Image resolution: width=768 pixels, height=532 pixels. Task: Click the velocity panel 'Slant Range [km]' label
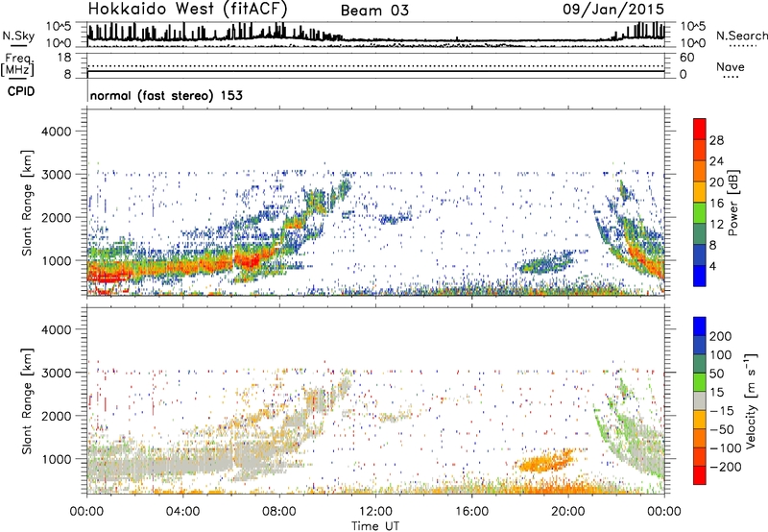[x=27, y=401]
